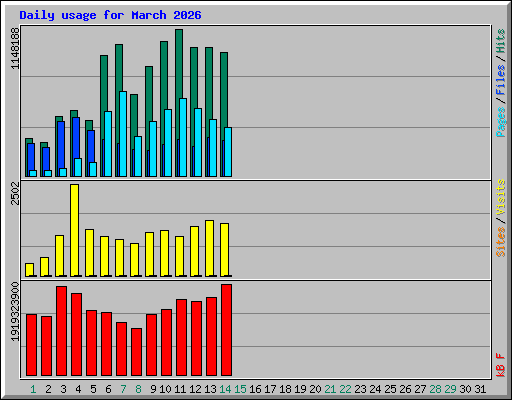
Task: Click the orange "Sites" legend label
Action: coord(500,242)
